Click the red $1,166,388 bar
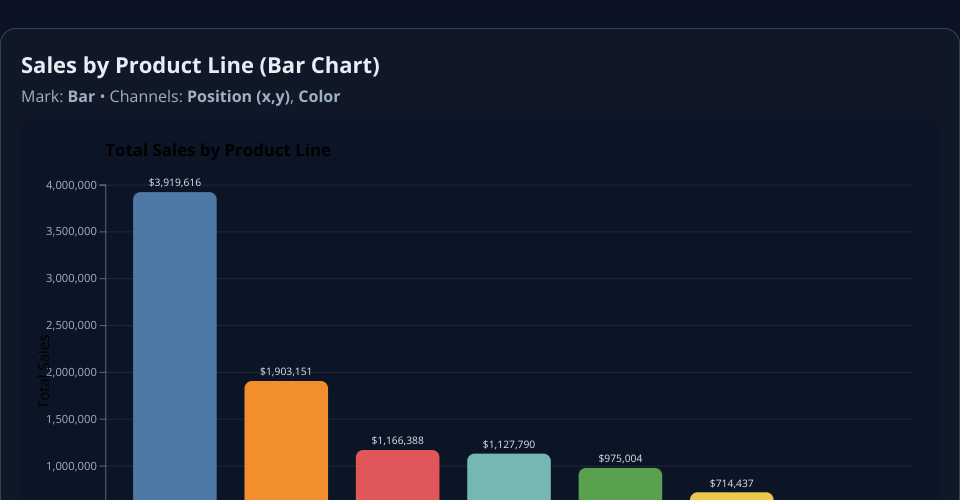The image size is (960, 500). [x=397, y=475]
